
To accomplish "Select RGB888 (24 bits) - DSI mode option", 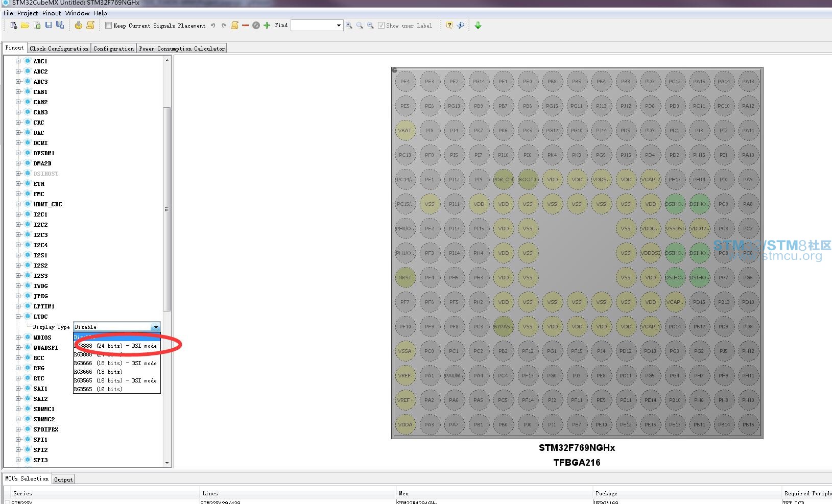I will [x=117, y=346].
